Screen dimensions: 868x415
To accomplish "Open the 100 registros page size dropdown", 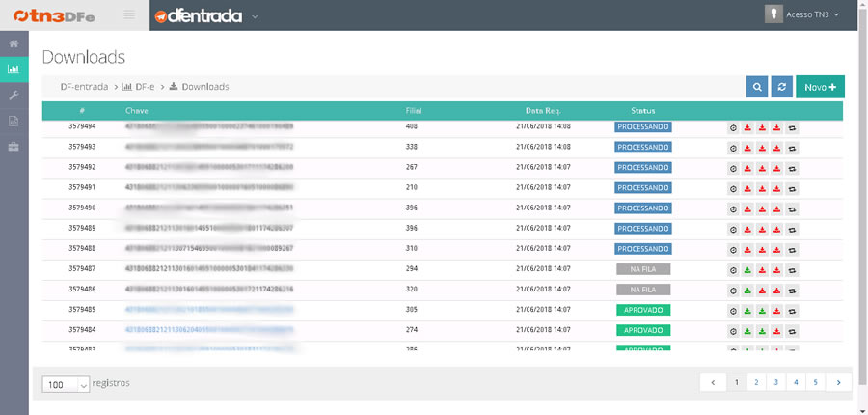I will pyautogui.click(x=65, y=384).
